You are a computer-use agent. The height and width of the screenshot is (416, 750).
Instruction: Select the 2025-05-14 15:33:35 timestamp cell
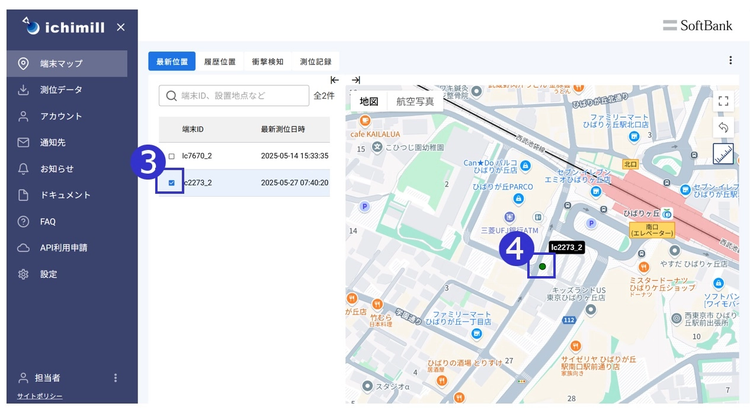[294, 156]
